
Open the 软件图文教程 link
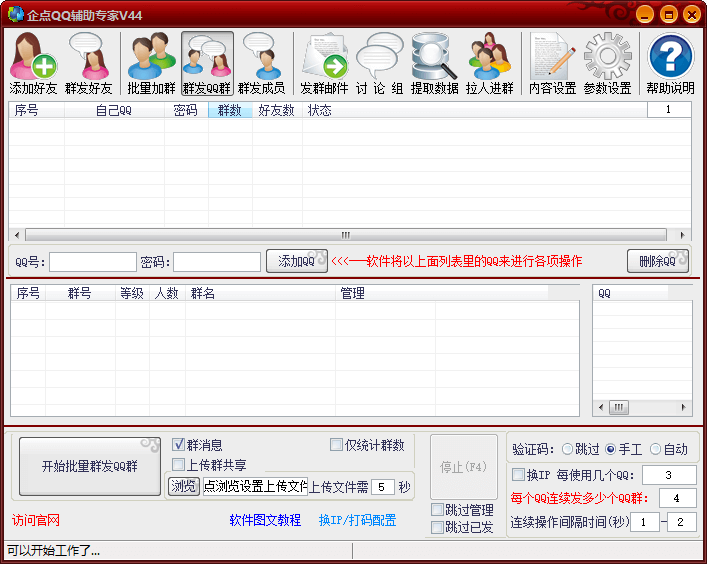265,520
